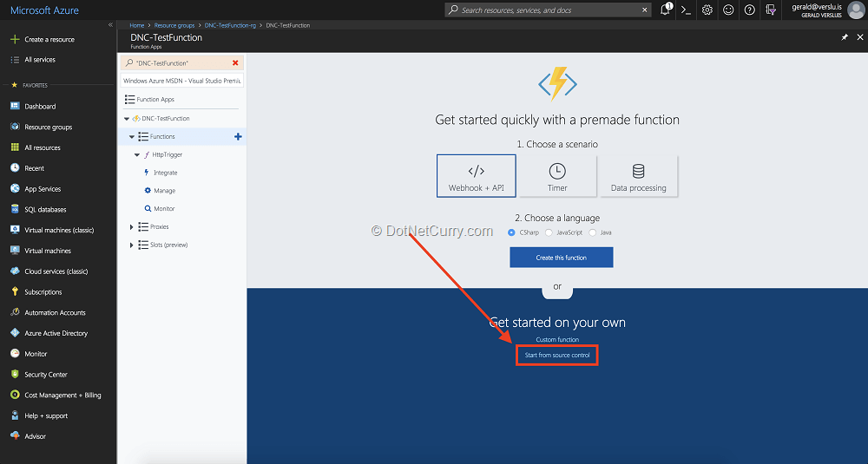This screenshot has height=464, width=868.
Task: Click Create a resource
Action: coord(49,39)
